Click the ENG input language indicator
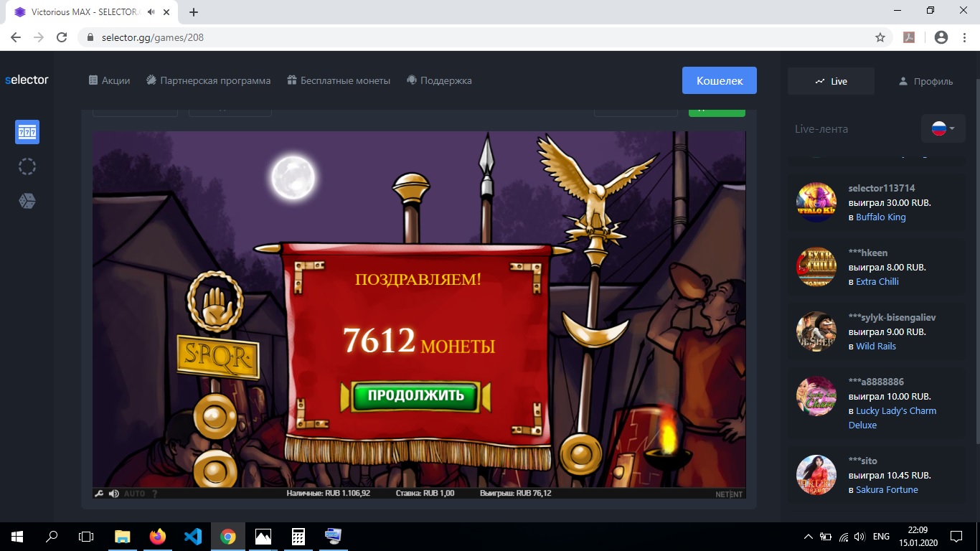 coord(881,536)
